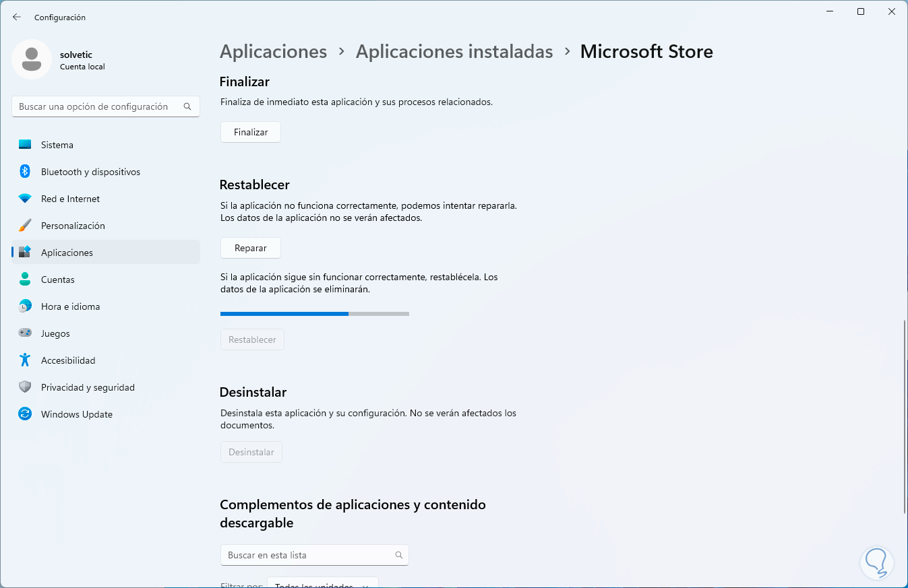The width and height of the screenshot is (908, 588).
Task: Open Accesibilidad via its figure icon
Action: coord(25,360)
